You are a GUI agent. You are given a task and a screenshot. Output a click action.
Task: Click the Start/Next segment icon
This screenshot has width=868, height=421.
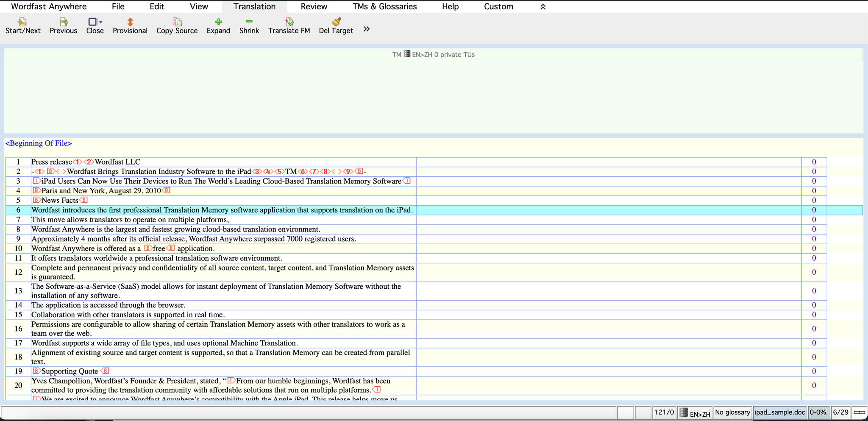pyautogui.click(x=22, y=21)
